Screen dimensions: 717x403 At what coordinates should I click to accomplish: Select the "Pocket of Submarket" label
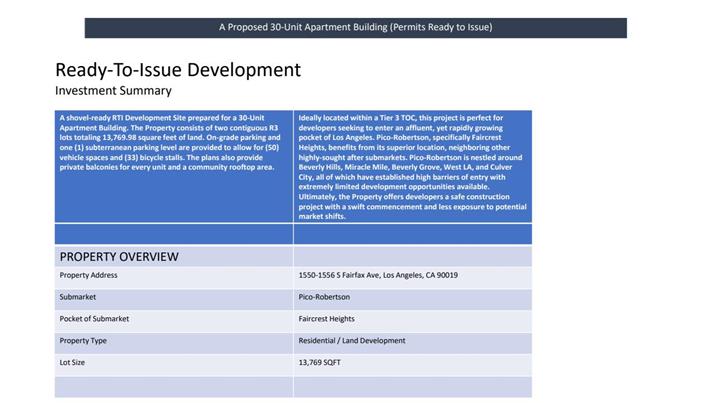(94, 319)
